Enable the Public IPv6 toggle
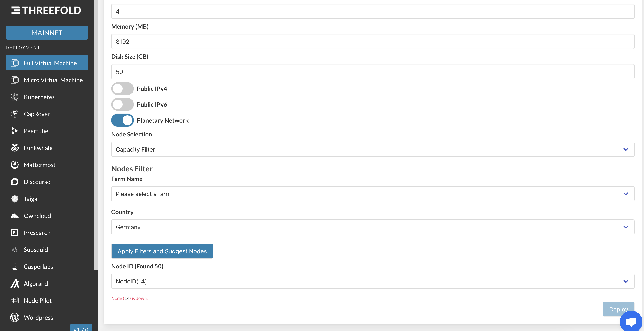This screenshot has width=644, height=331. tap(123, 104)
